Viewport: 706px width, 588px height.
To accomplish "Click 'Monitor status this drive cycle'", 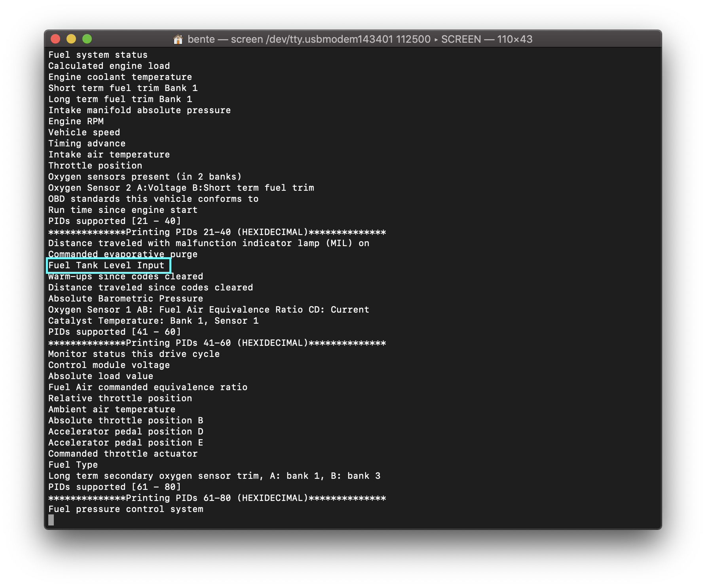I will tap(134, 354).
